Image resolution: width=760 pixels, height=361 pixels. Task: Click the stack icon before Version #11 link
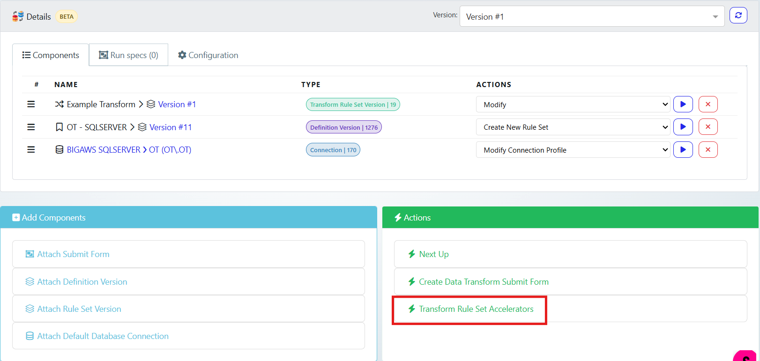(142, 127)
